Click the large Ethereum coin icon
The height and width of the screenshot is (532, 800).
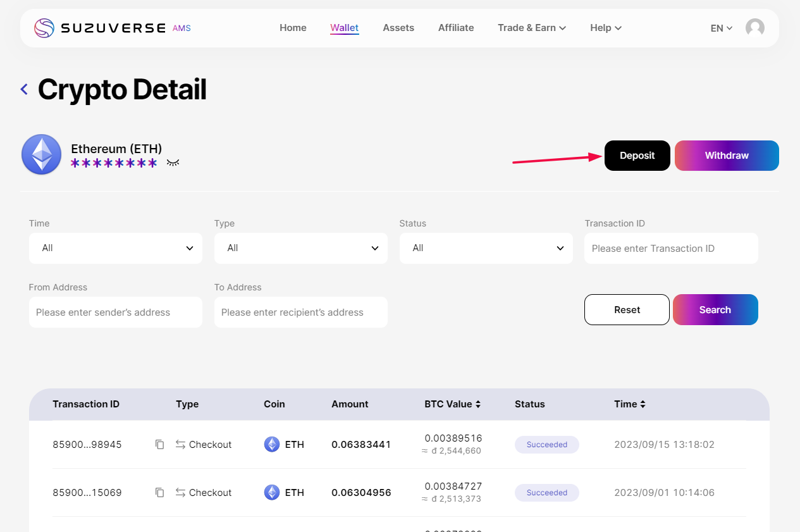42,154
